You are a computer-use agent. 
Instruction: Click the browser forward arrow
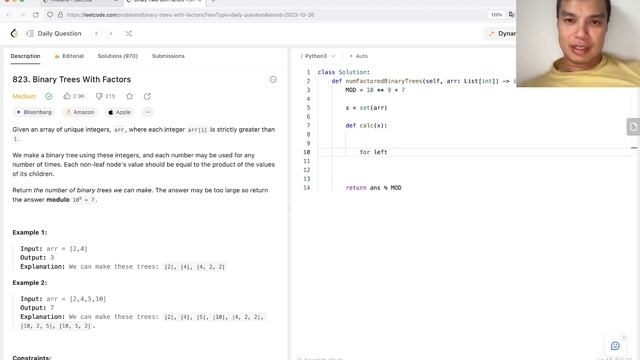point(22,15)
